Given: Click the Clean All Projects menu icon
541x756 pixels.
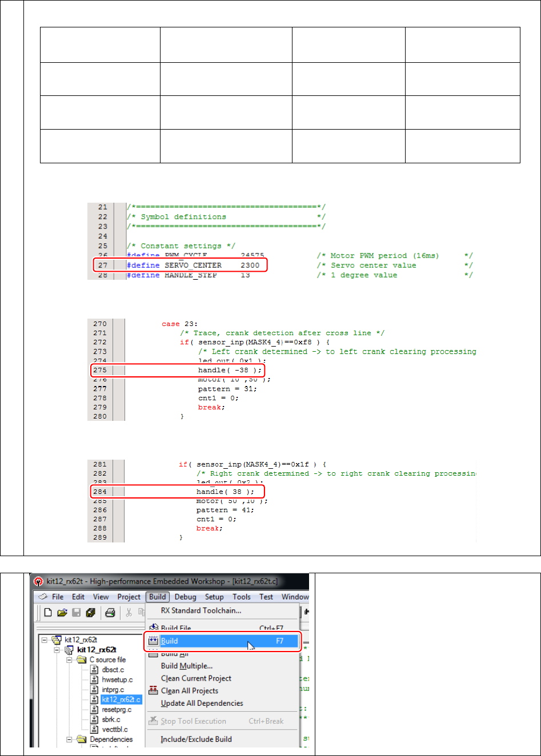Looking at the screenshot, I should (153, 691).
